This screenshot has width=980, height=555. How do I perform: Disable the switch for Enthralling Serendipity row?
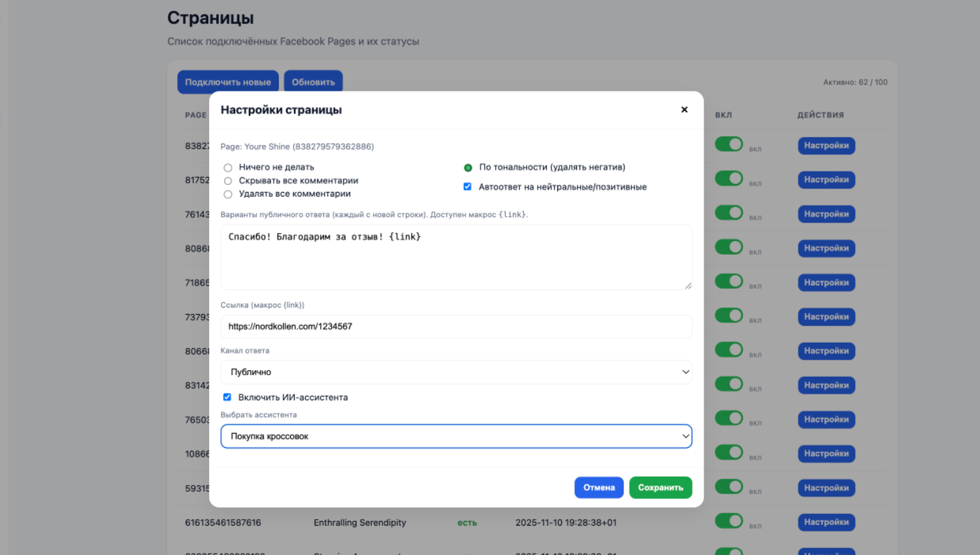(728, 521)
